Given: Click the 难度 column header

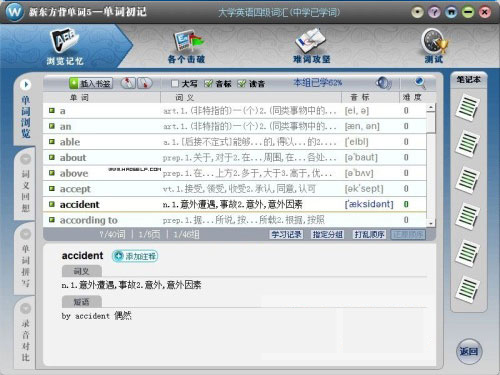Looking at the screenshot, I should click(412, 97).
